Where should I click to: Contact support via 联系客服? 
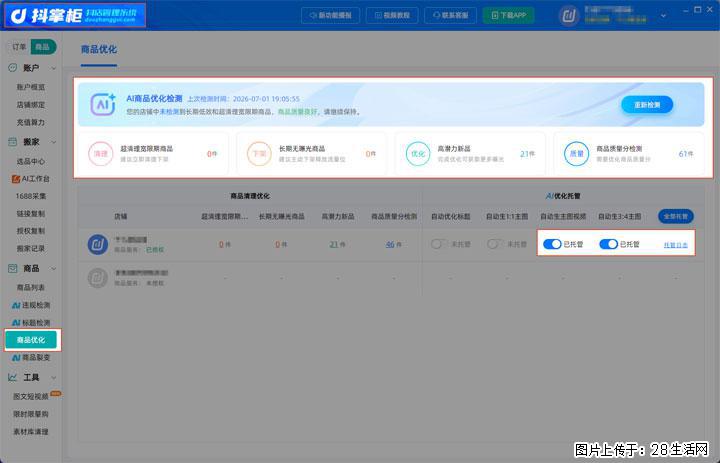[450, 15]
